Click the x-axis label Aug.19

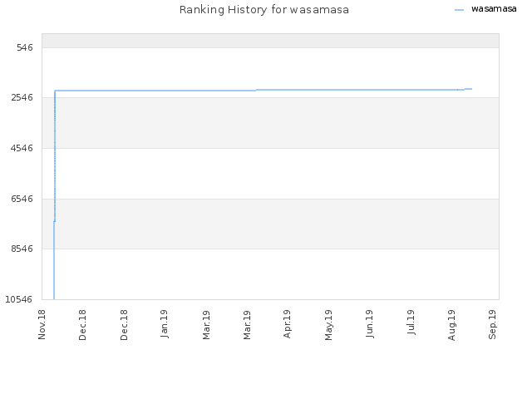pos(451,325)
